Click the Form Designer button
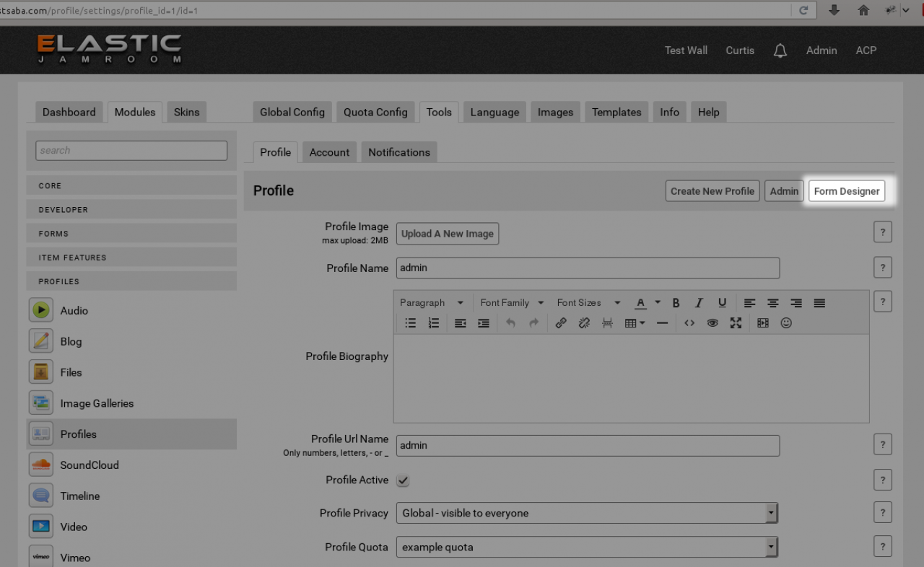924x567 pixels. tap(846, 191)
